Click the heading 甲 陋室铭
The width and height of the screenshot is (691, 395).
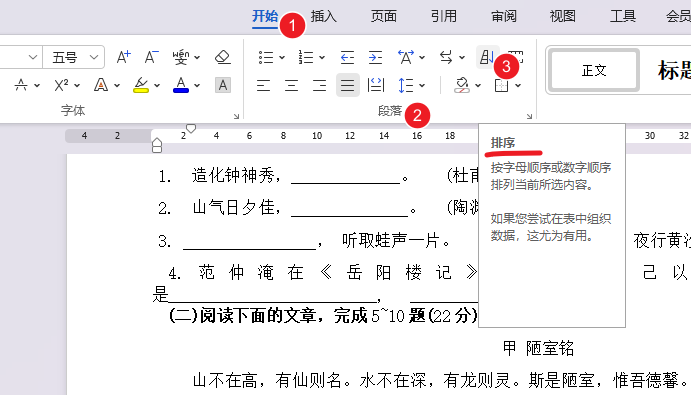pyautogui.click(x=538, y=348)
